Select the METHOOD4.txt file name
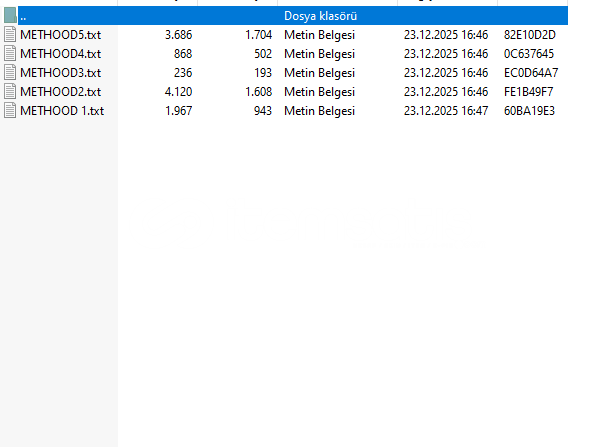Viewport: 615px width, 447px height. coord(60,54)
